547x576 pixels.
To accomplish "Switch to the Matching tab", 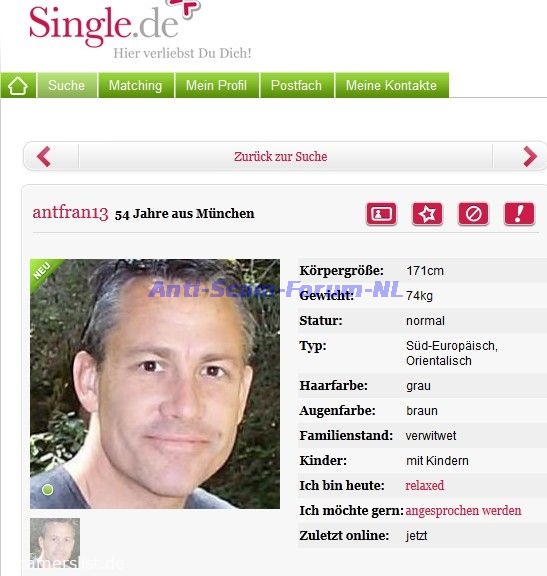I will tap(136, 86).
